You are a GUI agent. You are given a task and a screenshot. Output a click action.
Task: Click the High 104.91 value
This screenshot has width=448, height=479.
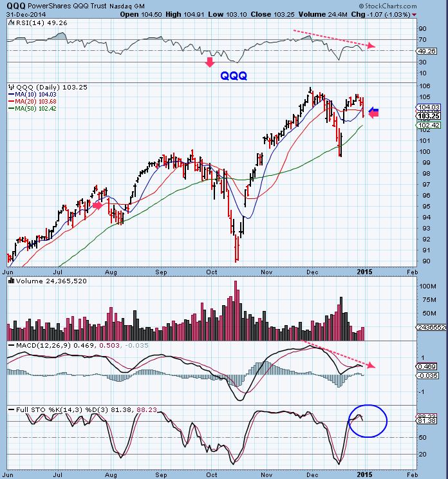click(x=185, y=14)
